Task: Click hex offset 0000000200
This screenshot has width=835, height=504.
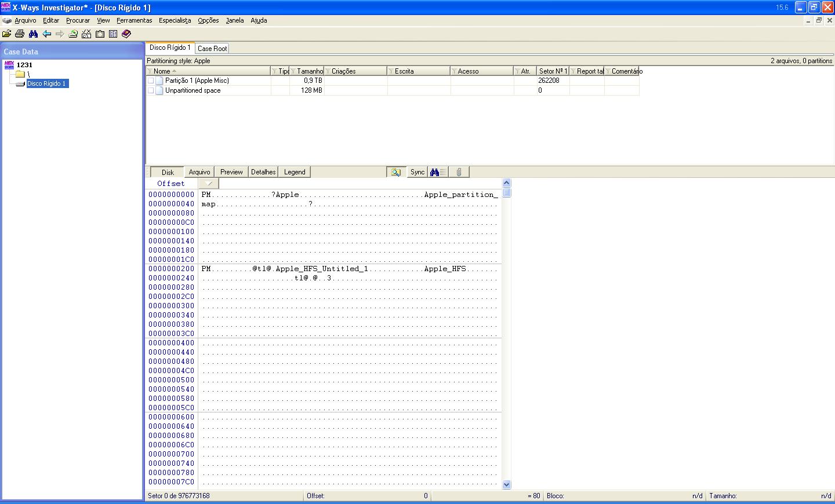Action: 172,269
